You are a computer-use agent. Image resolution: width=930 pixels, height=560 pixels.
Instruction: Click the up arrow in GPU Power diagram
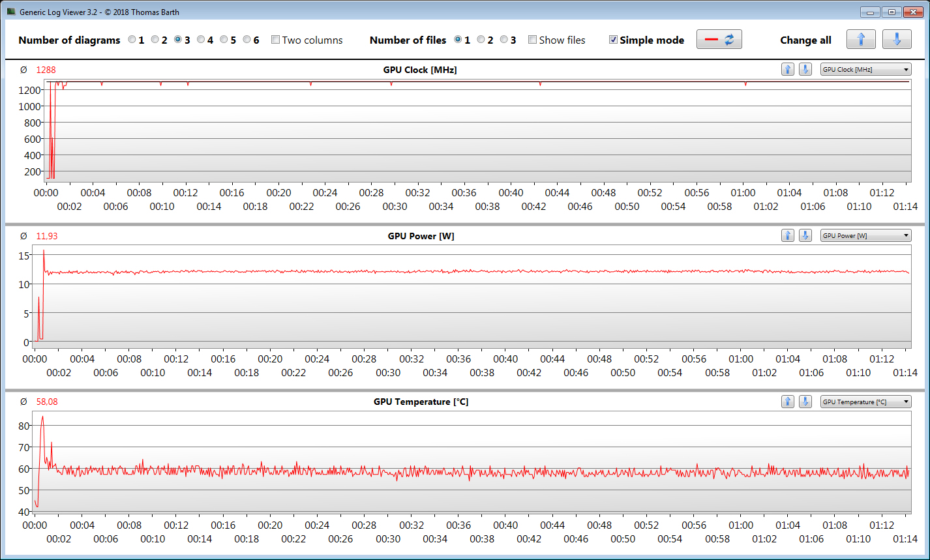click(788, 236)
